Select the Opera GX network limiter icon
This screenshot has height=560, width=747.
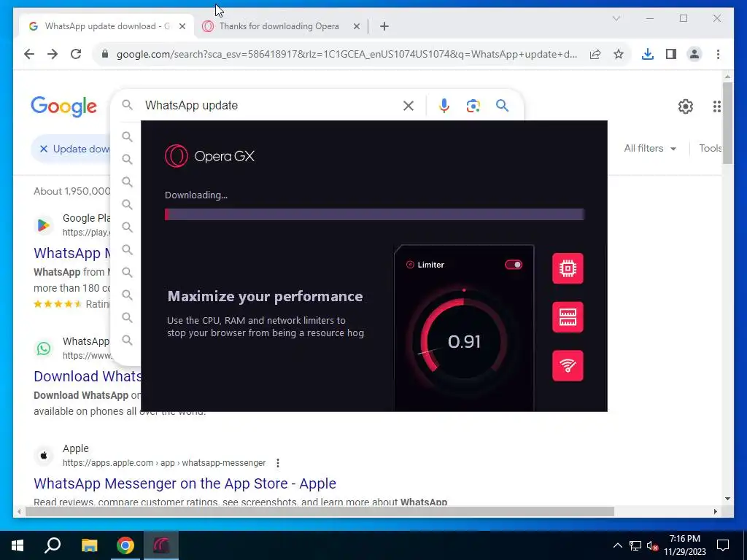pos(568,366)
